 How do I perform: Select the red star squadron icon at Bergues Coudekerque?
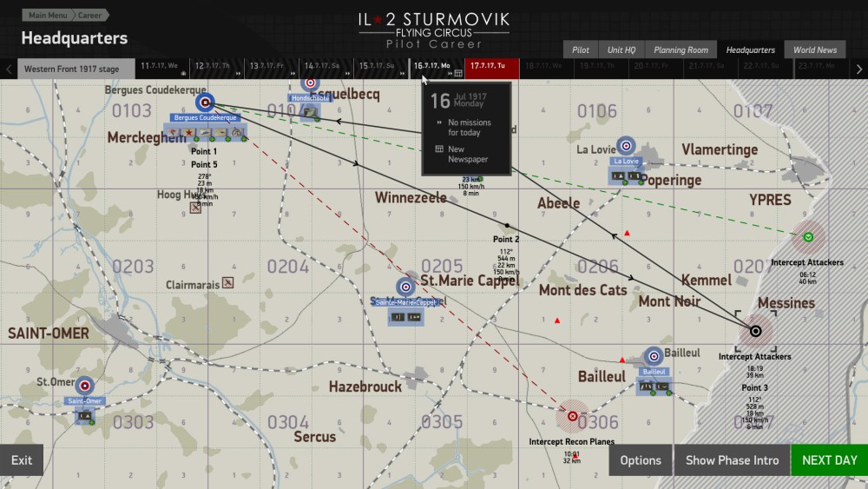(188, 133)
